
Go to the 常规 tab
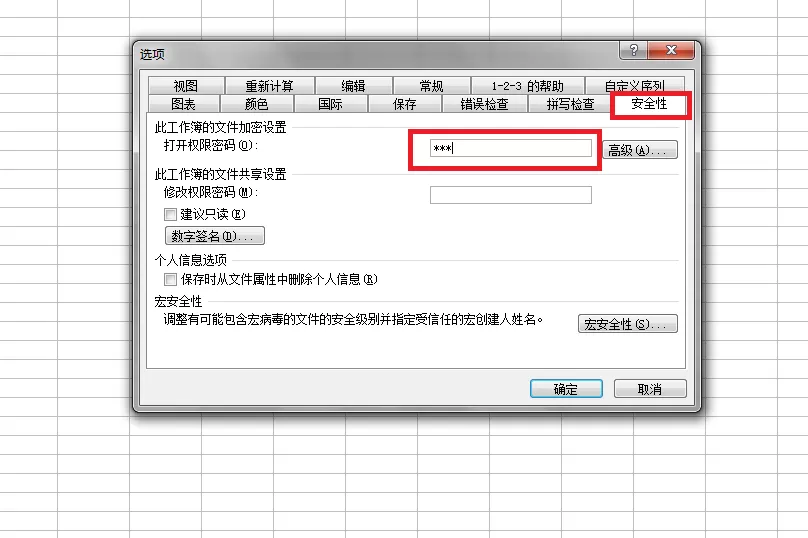click(x=432, y=86)
